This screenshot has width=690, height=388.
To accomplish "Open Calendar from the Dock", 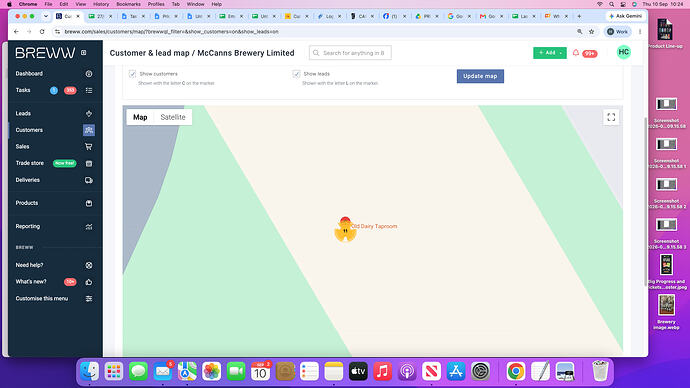I will pyautogui.click(x=261, y=371).
